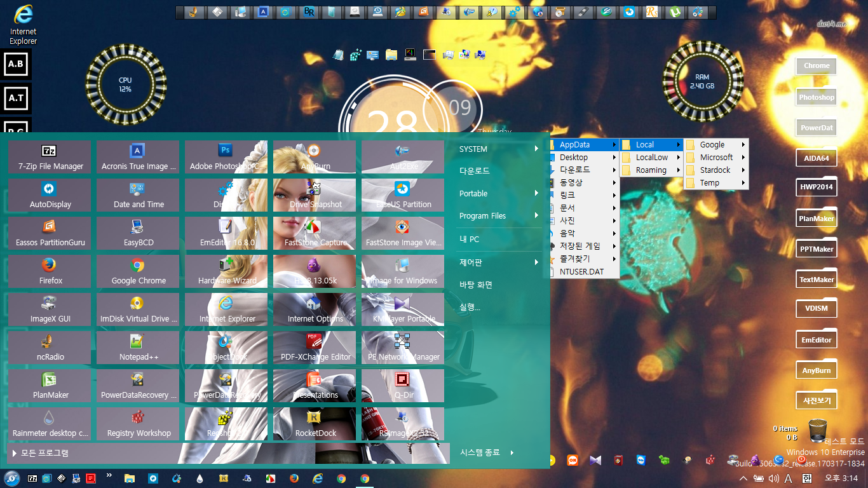Screen dimensions: 868x488
Task: Expand Google folder submenu arrow
Action: pos(743,145)
